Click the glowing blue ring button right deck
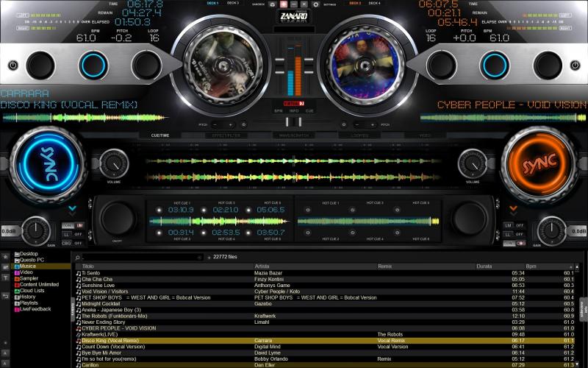588x368 pixels. tap(495, 66)
